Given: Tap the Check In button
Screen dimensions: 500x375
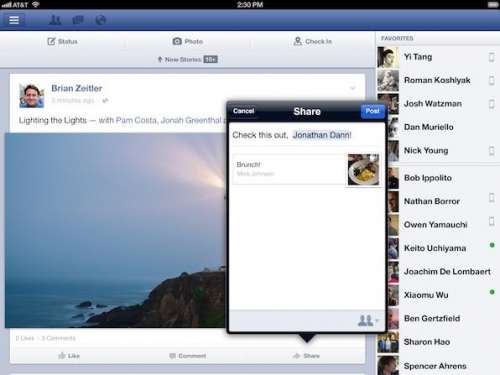Looking at the screenshot, I should pos(313,41).
